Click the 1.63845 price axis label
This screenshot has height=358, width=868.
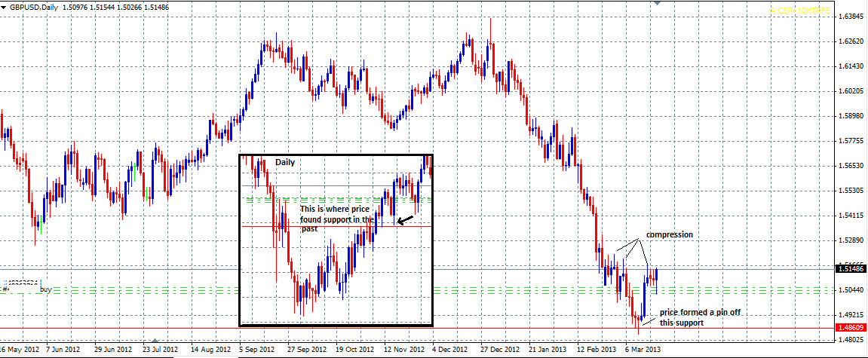[x=850, y=17]
